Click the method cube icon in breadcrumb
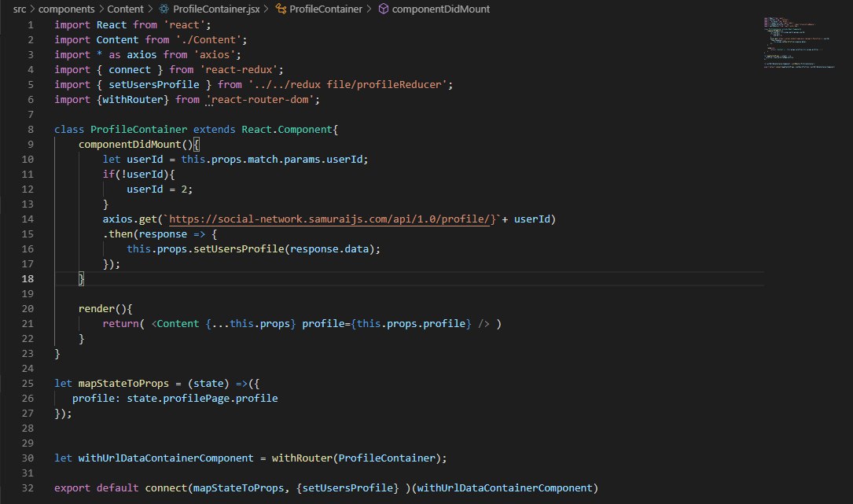This screenshot has height=504, width=853. tap(384, 9)
